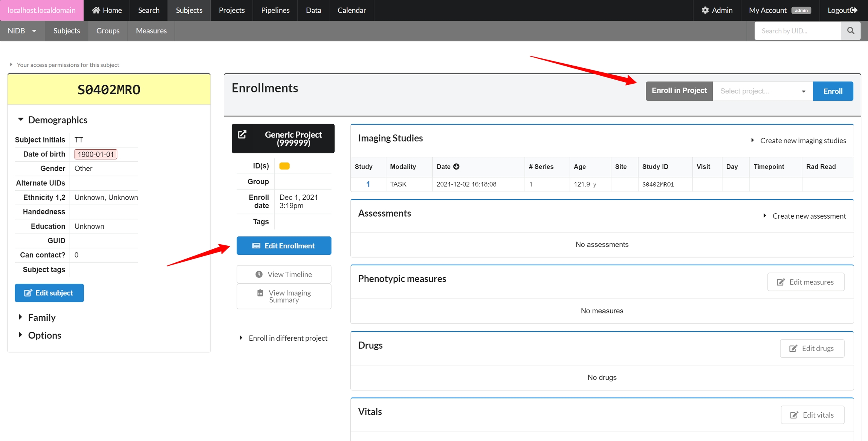Click View Imaging Summary clipboard button
Image resolution: width=868 pixels, height=441 pixels.
coord(284,296)
